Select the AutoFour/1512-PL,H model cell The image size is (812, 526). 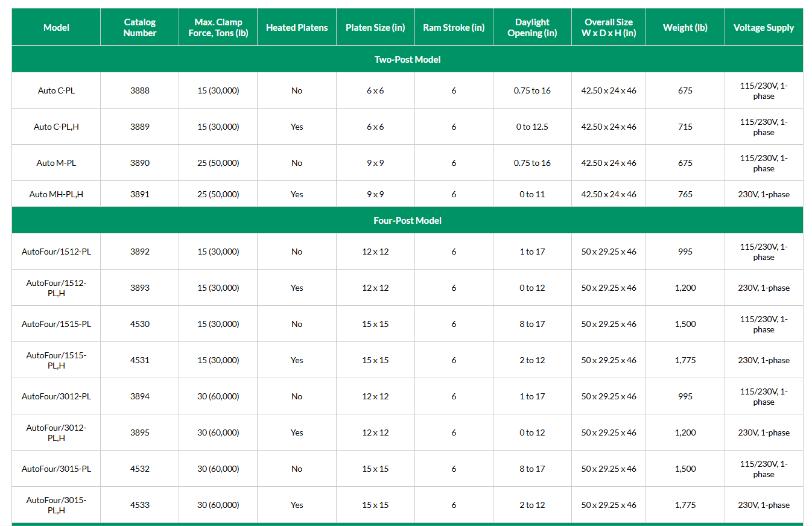pyautogui.click(x=56, y=288)
